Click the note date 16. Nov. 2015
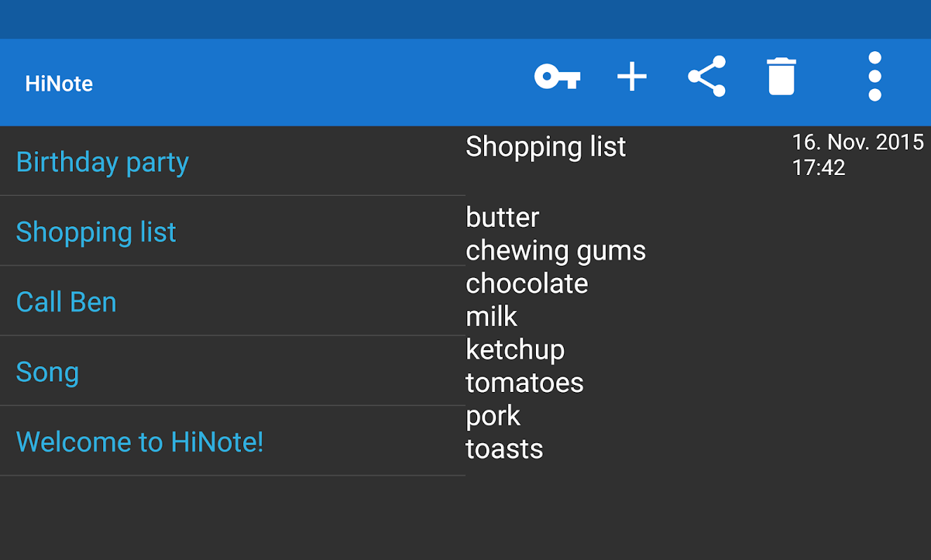Viewport: 931px width, 560px height. pos(857,142)
